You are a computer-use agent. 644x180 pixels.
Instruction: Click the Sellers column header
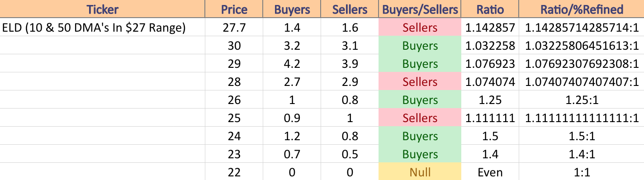click(350, 9)
